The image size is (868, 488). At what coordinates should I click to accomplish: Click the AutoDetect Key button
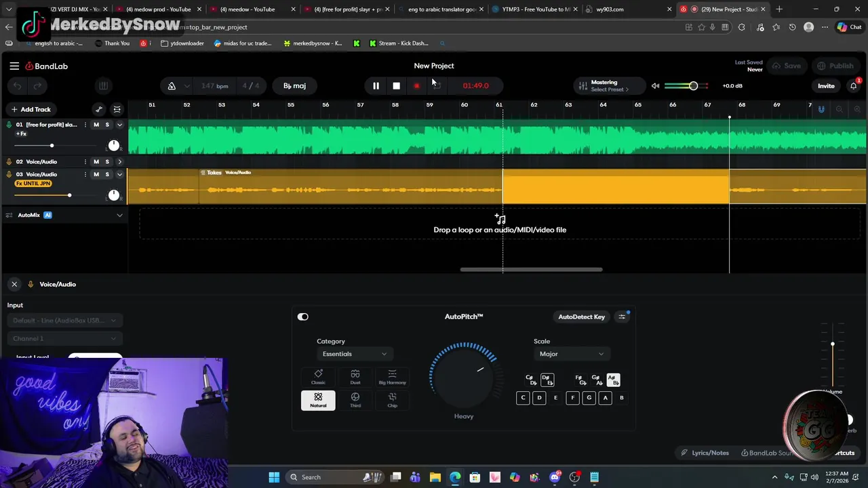pyautogui.click(x=581, y=317)
